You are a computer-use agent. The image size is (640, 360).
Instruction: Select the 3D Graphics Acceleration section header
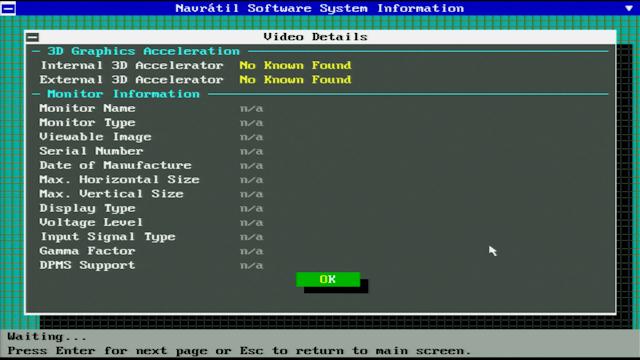point(143,51)
